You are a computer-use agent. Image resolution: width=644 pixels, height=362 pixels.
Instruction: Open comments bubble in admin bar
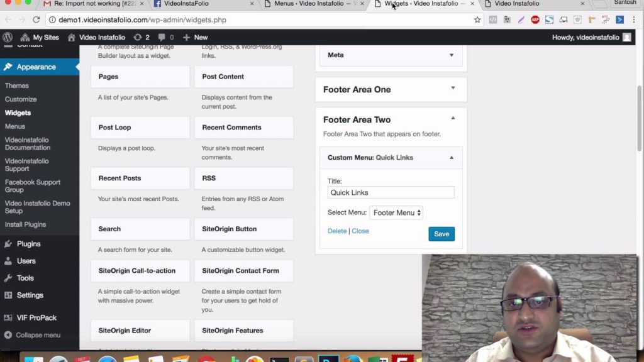[166, 37]
